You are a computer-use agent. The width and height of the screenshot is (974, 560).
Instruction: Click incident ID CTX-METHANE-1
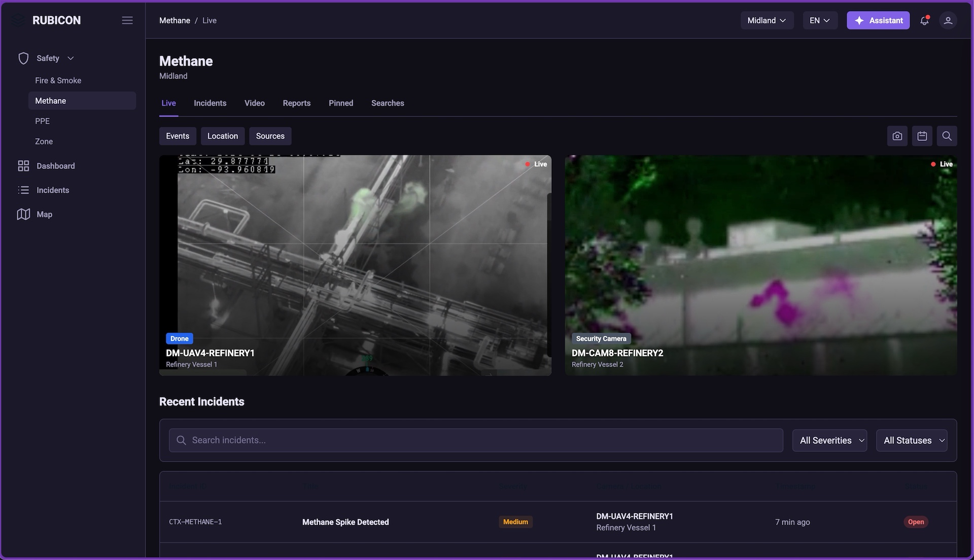[195, 522]
